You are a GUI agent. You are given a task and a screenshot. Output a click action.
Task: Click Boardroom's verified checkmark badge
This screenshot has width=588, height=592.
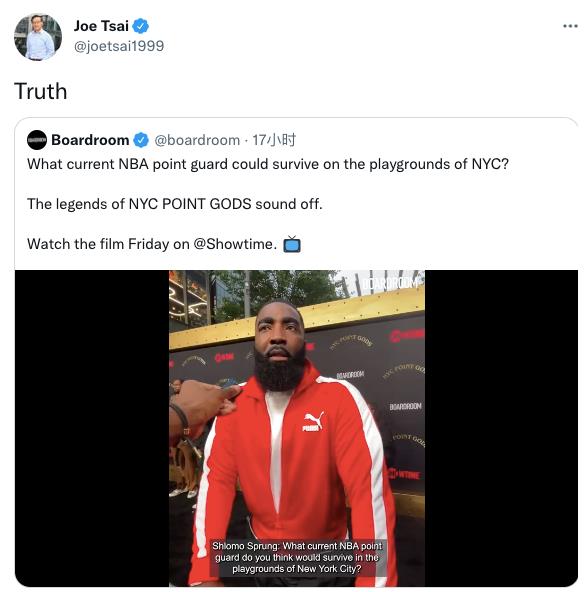coord(141,140)
